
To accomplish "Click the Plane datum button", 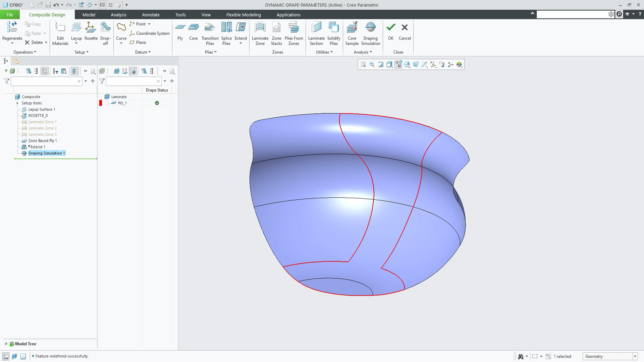I will (138, 43).
